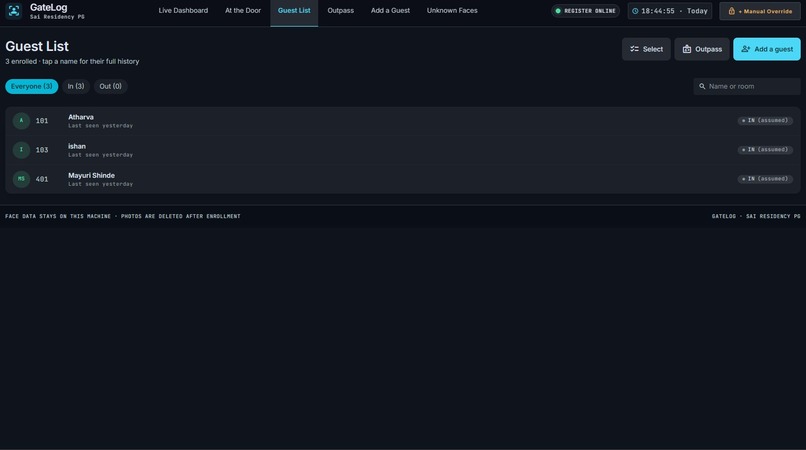806x450 pixels.
Task: Click room number 101
Action: pos(42,121)
